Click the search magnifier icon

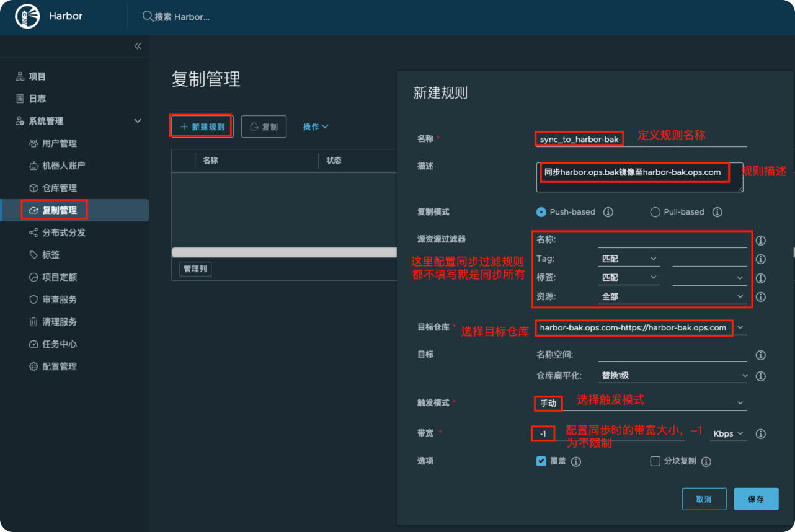click(x=148, y=16)
